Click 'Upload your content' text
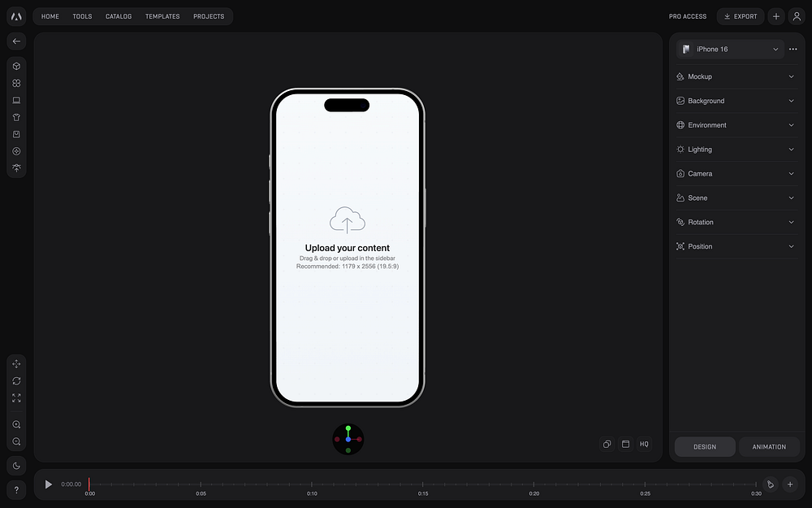Image resolution: width=812 pixels, height=508 pixels. tap(348, 248)
